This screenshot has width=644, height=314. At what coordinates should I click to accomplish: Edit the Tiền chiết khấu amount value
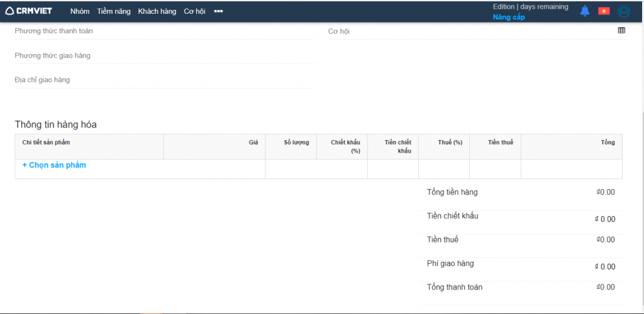pyautogui.click(x=606, y=219)
